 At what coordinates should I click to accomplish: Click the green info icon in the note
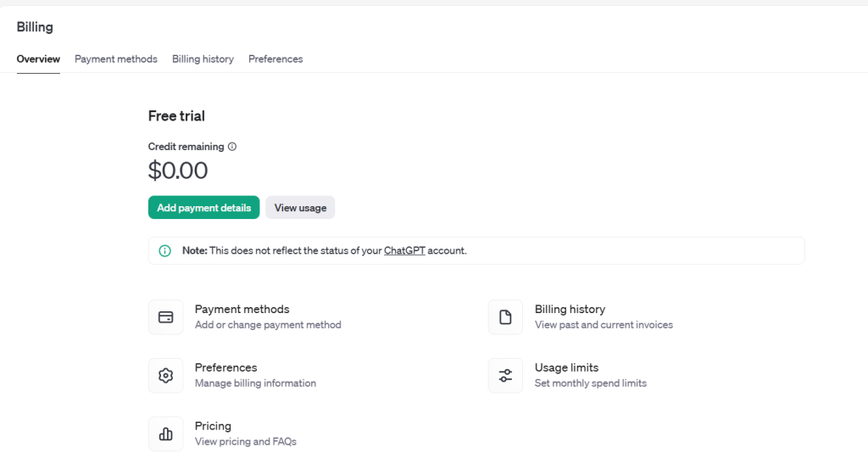click(165, 250)
